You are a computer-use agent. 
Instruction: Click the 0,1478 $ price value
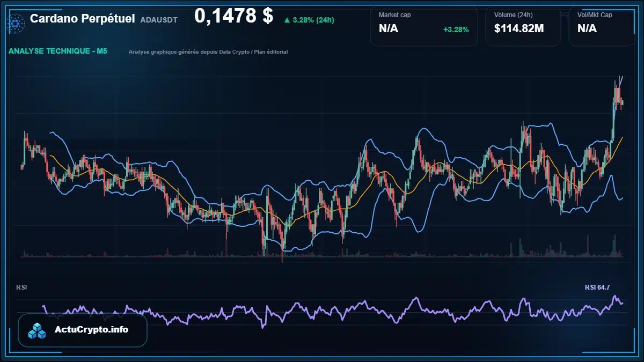coord(234,16)
